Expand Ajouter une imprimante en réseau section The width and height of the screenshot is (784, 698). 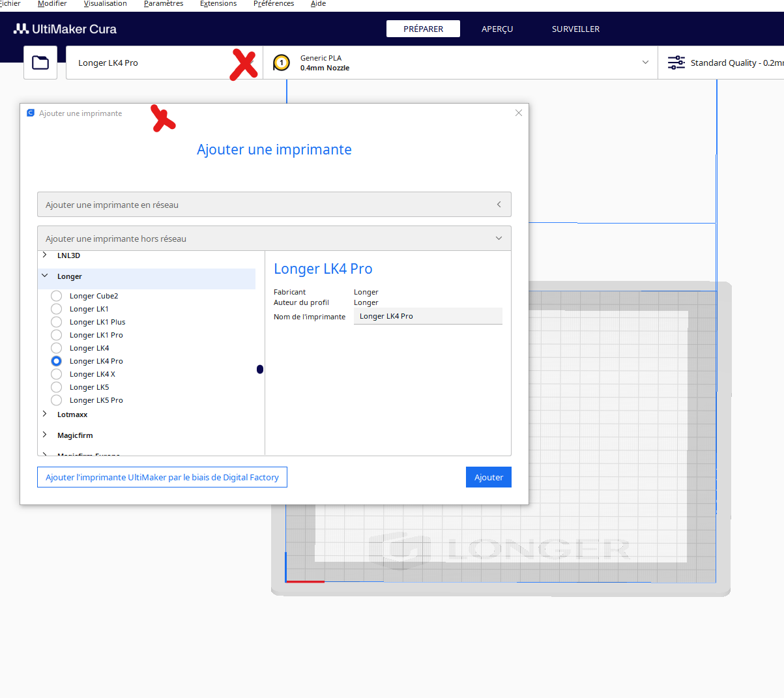[274, 205]
